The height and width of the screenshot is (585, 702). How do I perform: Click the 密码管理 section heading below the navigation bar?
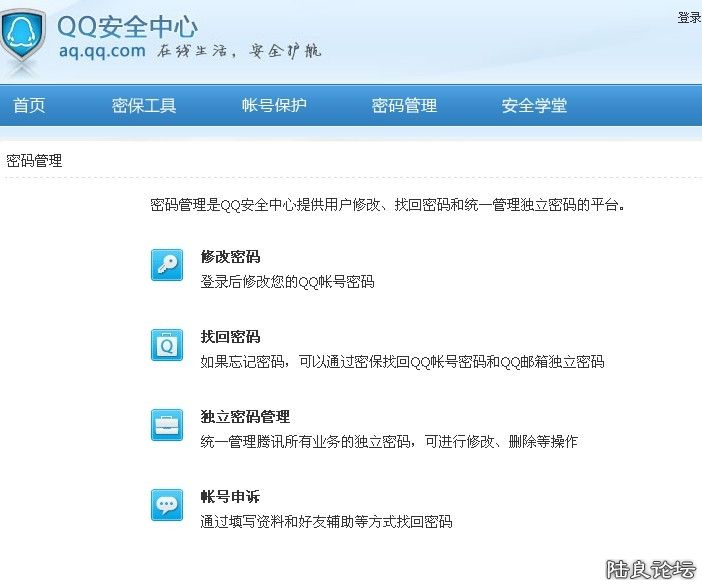[x=34, y=160]
